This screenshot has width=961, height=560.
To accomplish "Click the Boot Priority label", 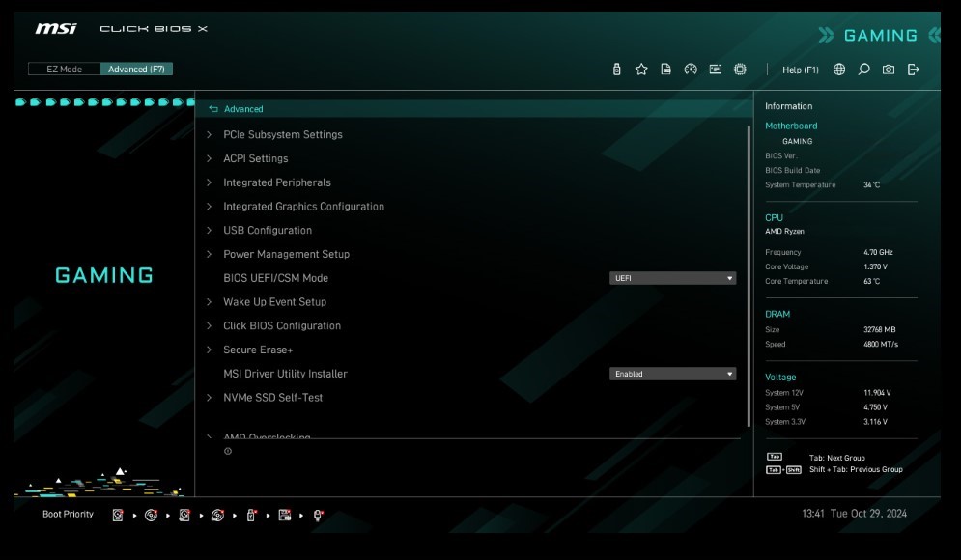I will [x=68, y=514].
